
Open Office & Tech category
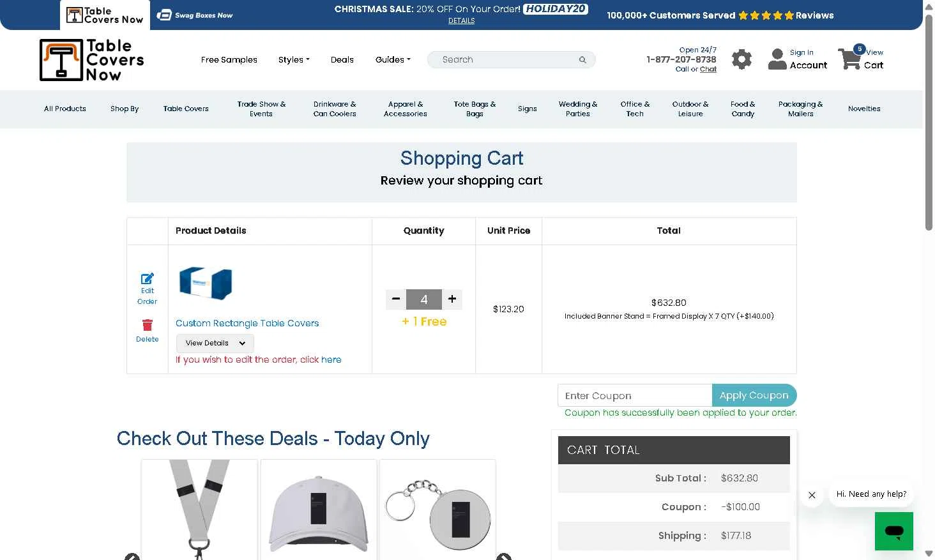635,109
